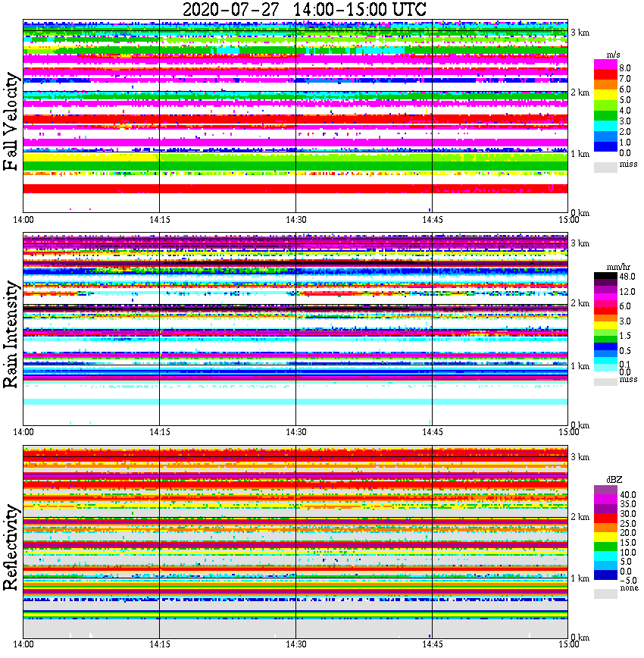
Task: Click the "10.0" value in the dBZ legend
Action: tap(628, 553)
